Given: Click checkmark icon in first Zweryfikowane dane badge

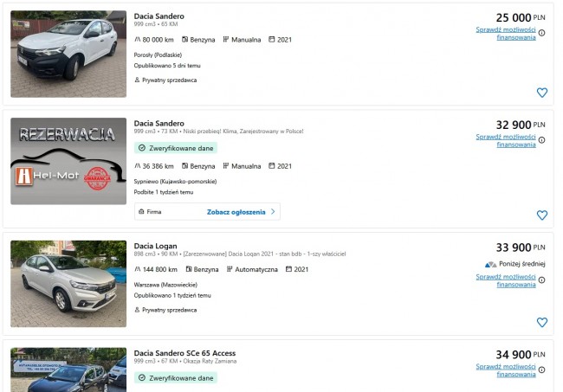Looking at the screenshot, I should pyautogui.click(x=142, y=148).
